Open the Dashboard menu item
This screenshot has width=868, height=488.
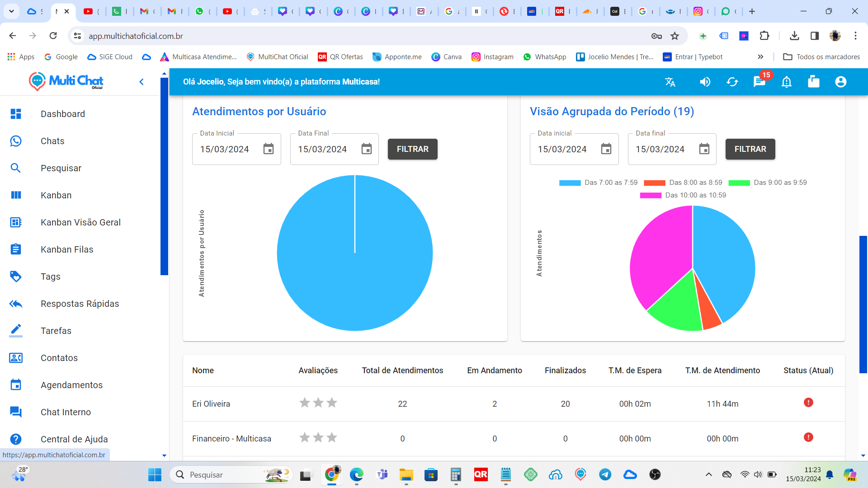(63, 114)
